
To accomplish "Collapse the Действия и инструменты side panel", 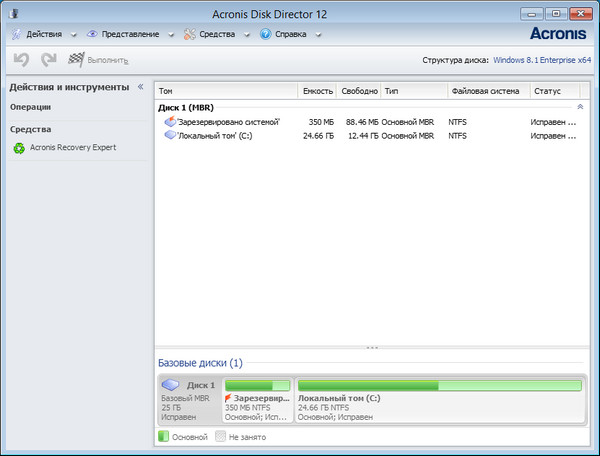I will point(141,87).
